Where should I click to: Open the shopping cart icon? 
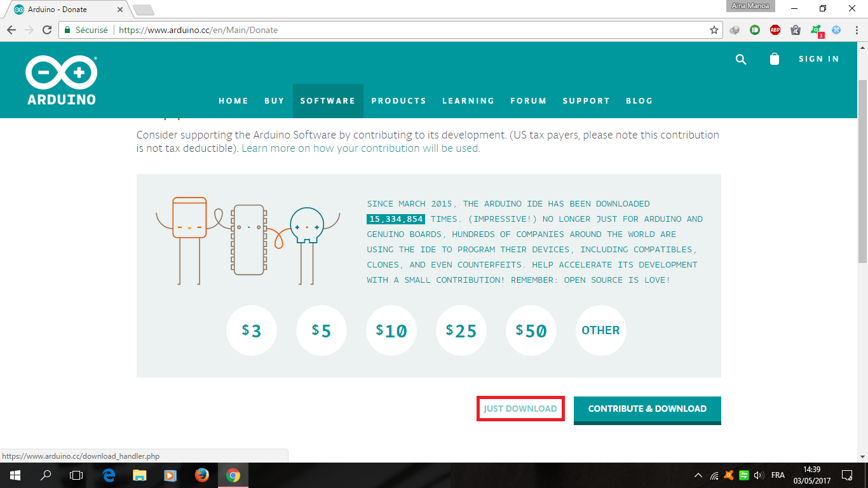pos(774,59)
